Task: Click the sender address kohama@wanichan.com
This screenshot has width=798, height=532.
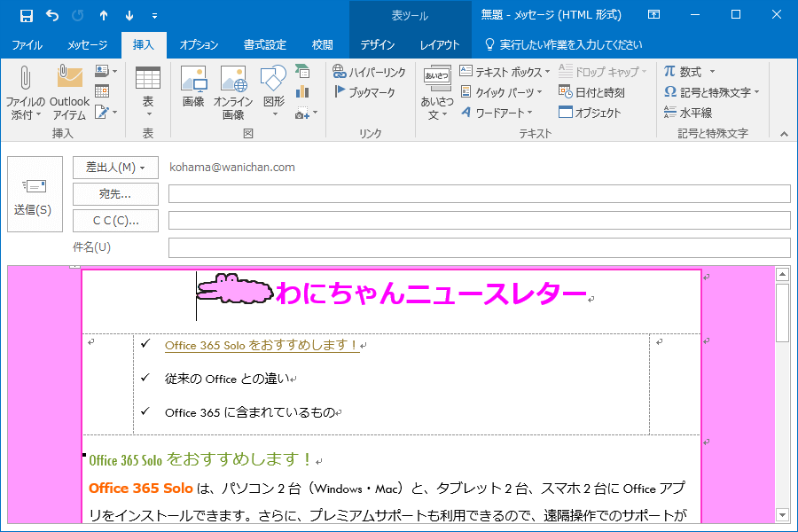Action: coord(232,167)
